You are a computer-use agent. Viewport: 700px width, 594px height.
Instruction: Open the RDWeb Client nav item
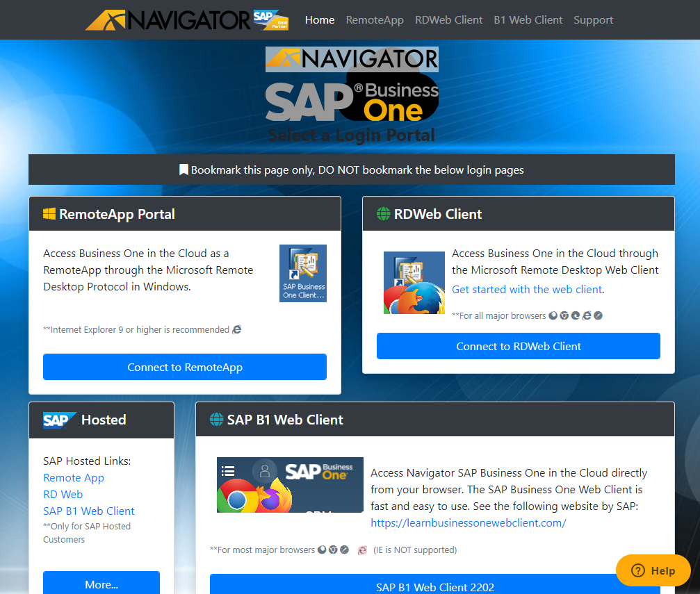pyautogui.click(x=448, y=20)
